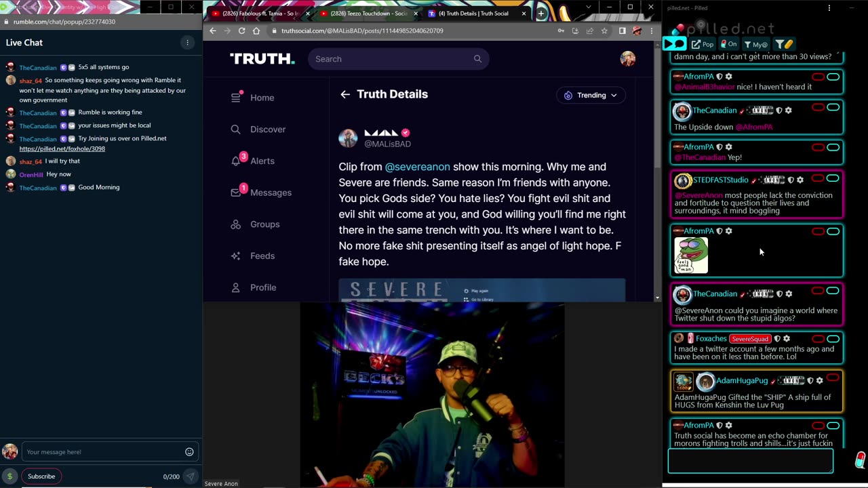Open the Chrome home page button
Image resolution: width=868 pixels, height=488 pixels.
(256, 30)
